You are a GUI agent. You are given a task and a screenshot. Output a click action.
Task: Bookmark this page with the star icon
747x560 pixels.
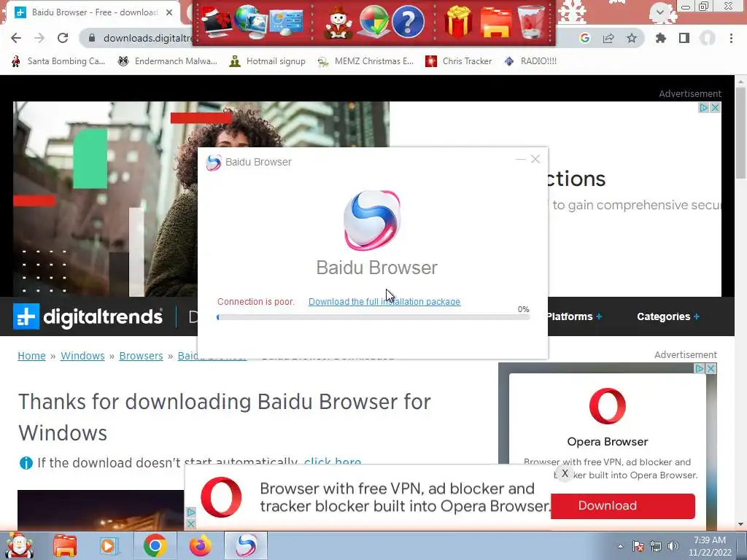pos(632,38)
